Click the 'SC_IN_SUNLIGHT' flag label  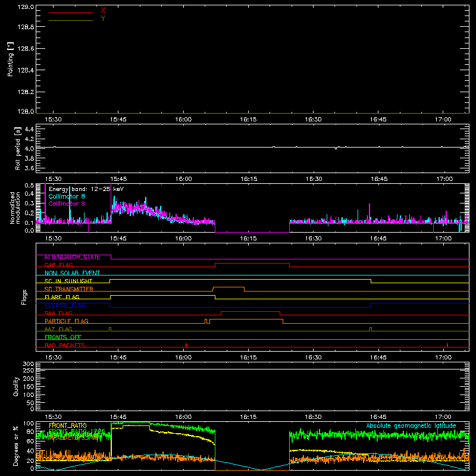pyautogui.click(x=68, y=281)
